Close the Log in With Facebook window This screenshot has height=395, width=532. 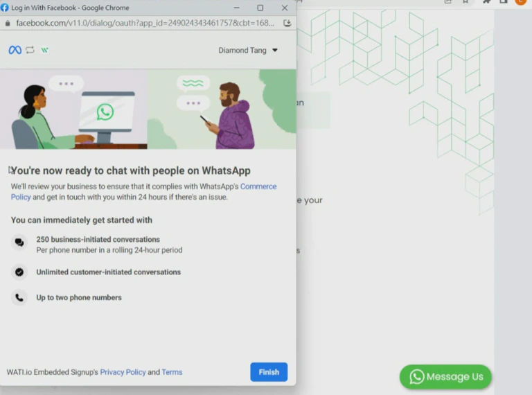click(x=285, y=8)
